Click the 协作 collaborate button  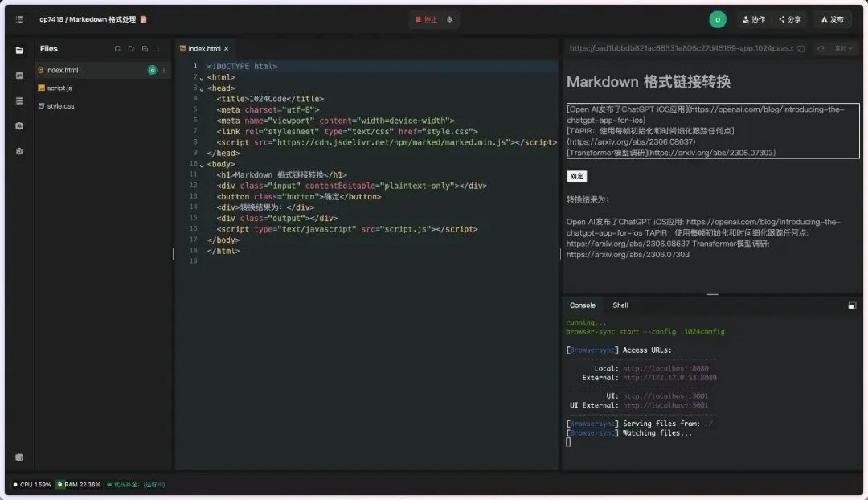coord(754,19)
